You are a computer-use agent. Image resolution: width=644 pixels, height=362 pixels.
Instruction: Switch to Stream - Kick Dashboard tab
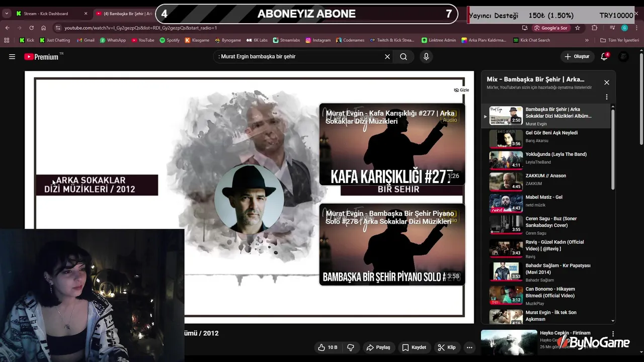click(x=47, y=14)
